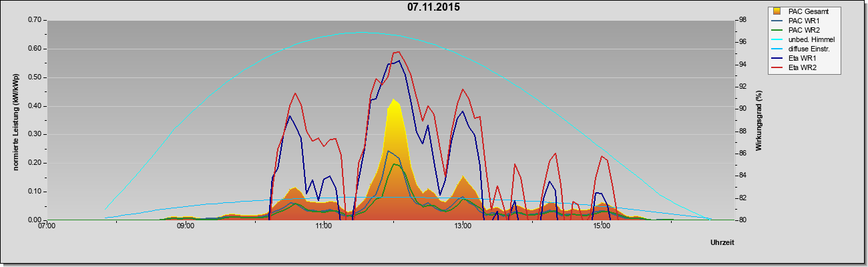
Task: Click the top of the cyan clear-sky curve
Action: coord(361,32)
